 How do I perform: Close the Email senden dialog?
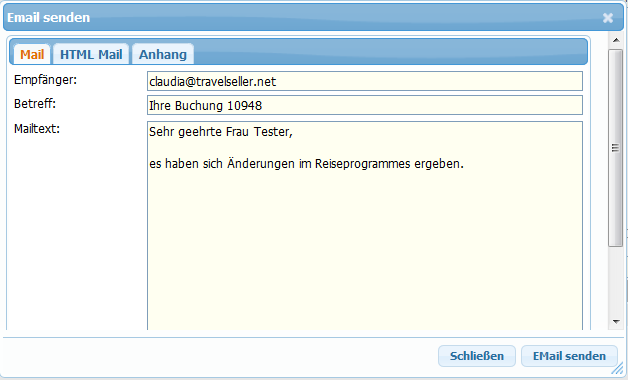[x=608, y=18]
